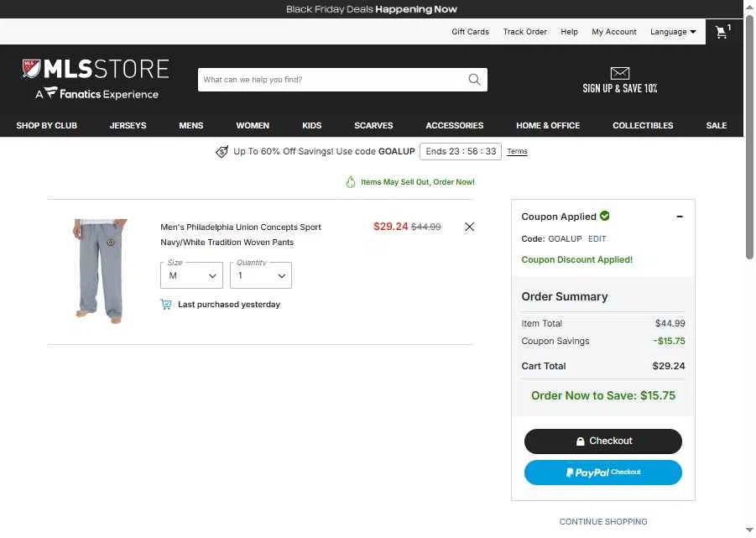
Task: Open My Account
Action: [614, 32]
